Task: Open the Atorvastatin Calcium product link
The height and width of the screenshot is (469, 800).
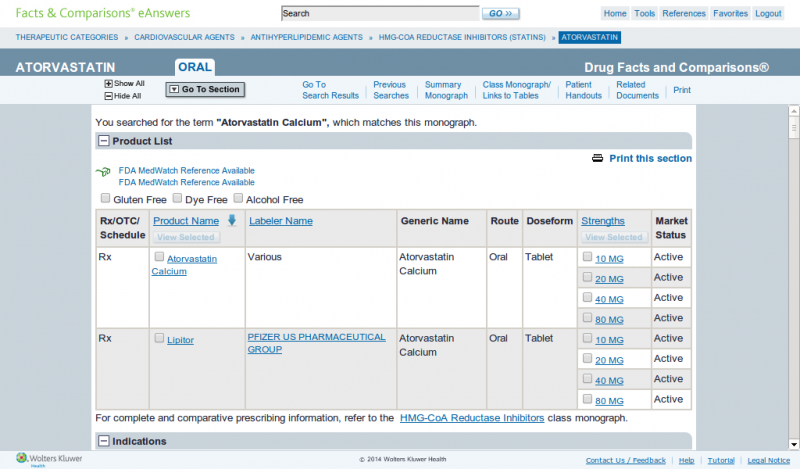Action: [x=184, y=265]
